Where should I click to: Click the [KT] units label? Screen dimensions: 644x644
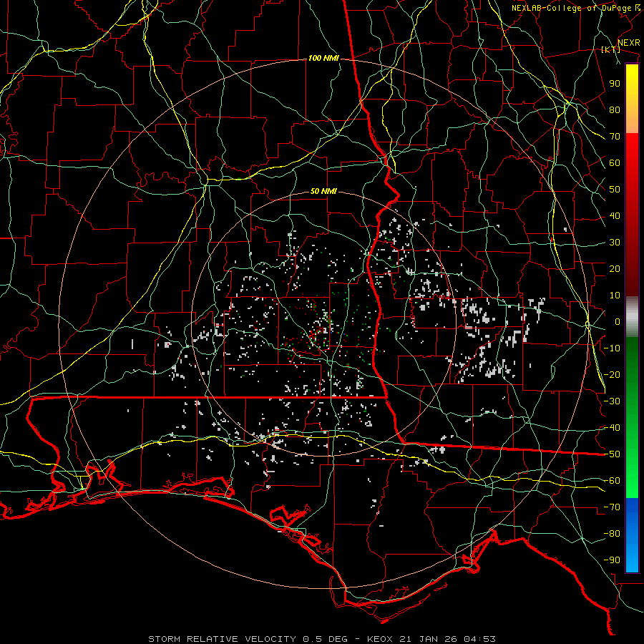click(x=611, y=49)
